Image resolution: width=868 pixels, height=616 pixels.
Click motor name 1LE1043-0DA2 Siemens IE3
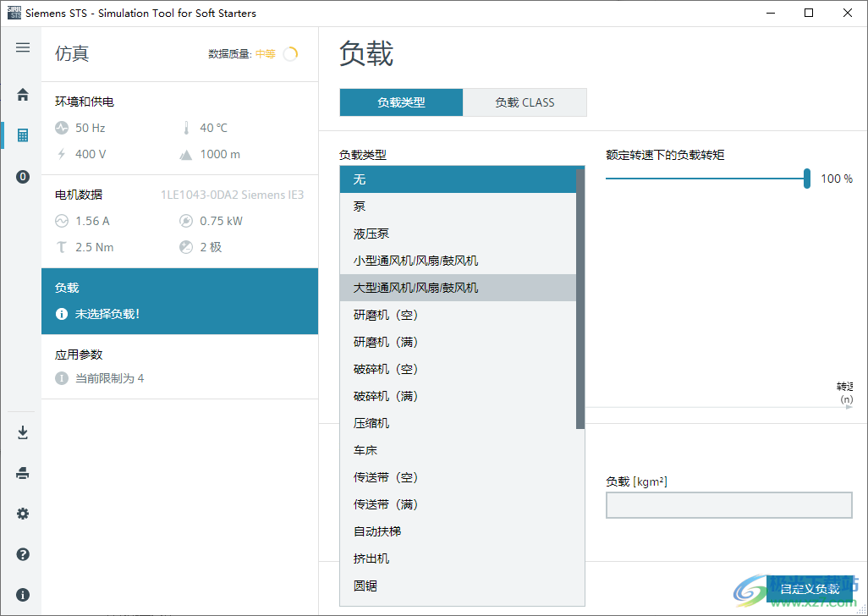tap(233, 195)
